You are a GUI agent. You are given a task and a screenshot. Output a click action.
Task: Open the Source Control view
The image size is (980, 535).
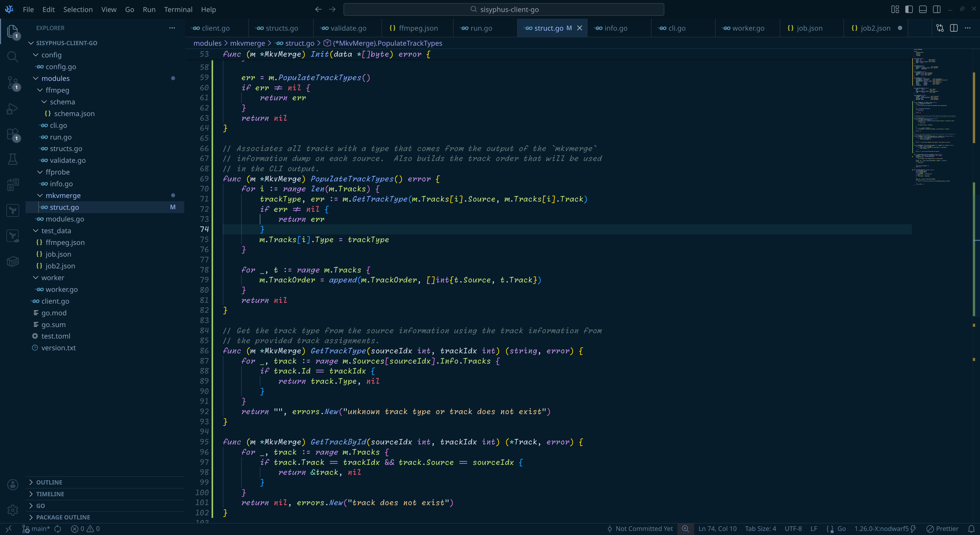[x=13, y=82]
